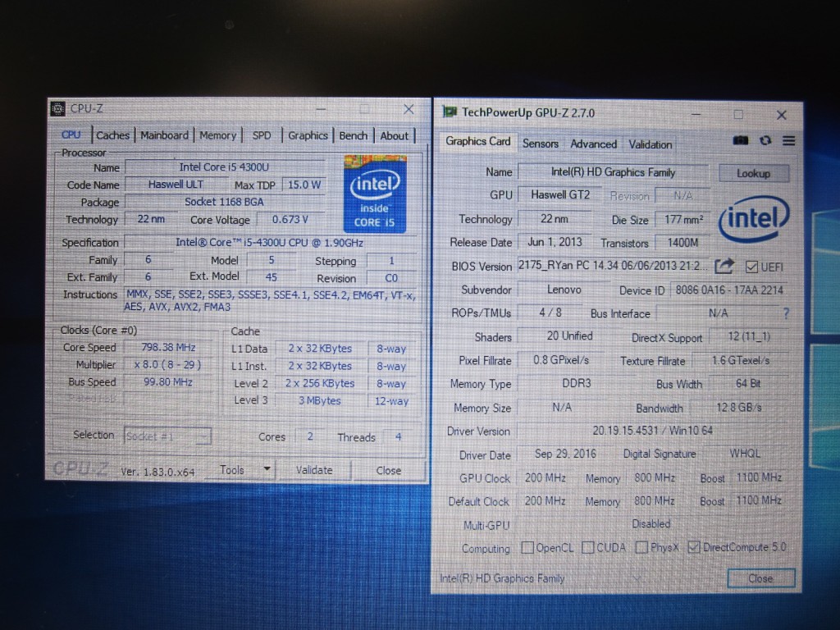Screen dimensions: 840x630
Task: Click the Release Date value Jun 1, 2013
Action: (x=555, y=242)
